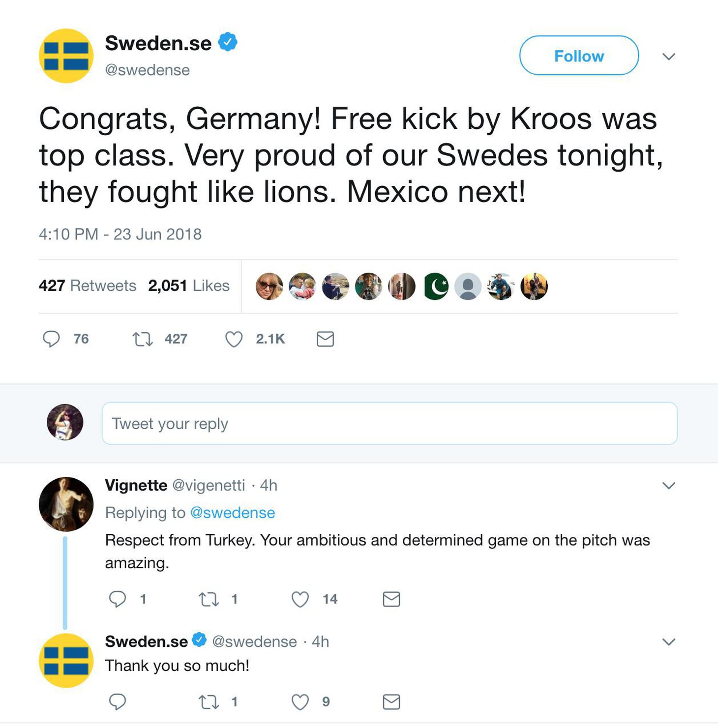The image size is (718, 728).
Task: Open the Pakistan flag liker avatar
Action: 436,286
